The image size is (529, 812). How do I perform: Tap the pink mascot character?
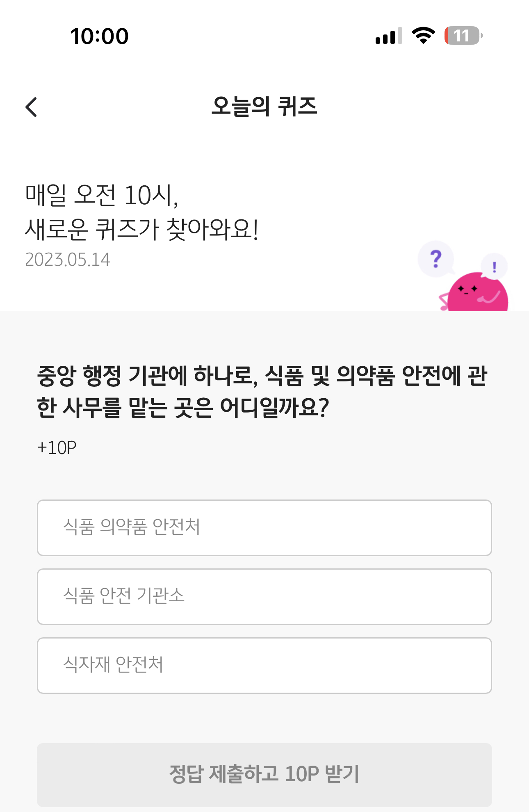click(x=476, y=292)
